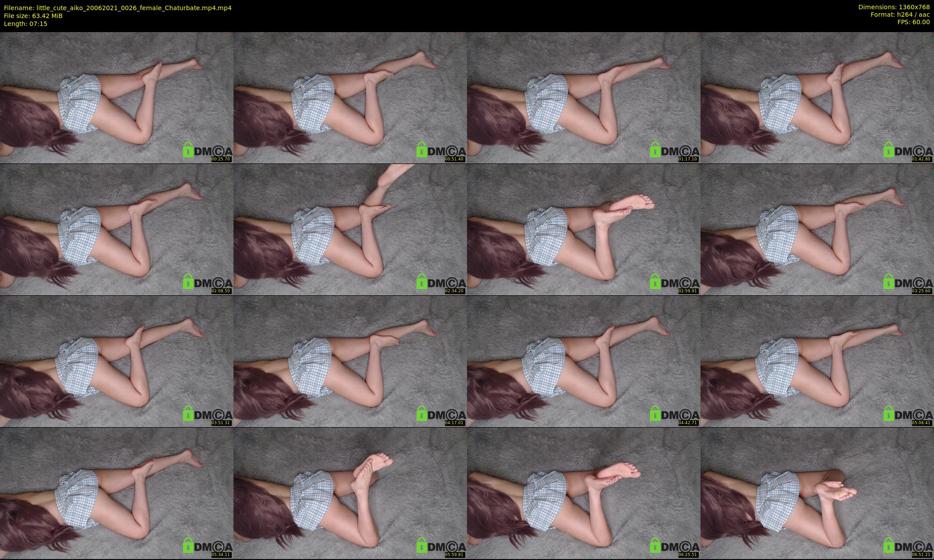
Task: Click the FPS 60.00 header text
Action: click(913, 22)
